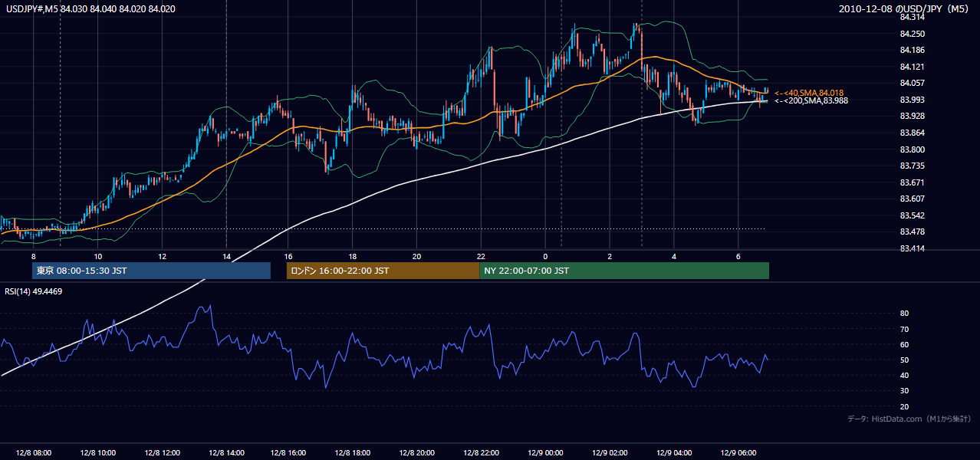Click the NY 22:00-07:00 JST session bar
980x460 pixels.
624,271
